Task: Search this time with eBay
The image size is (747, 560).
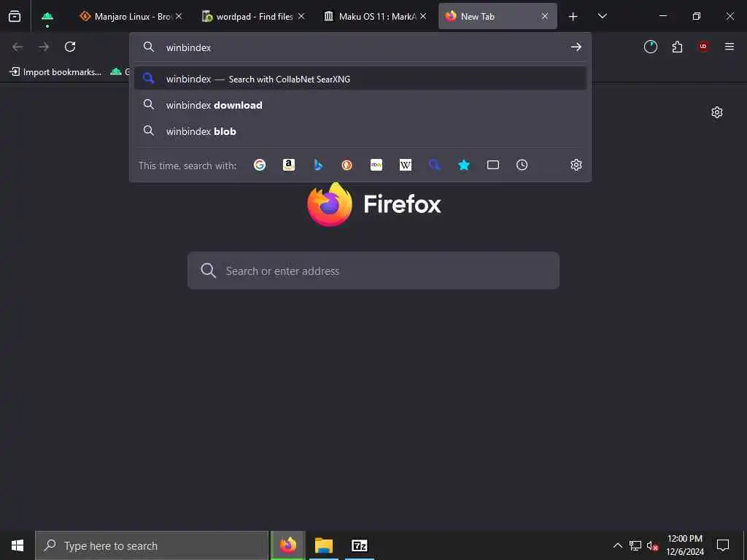Action: (376, 165)
